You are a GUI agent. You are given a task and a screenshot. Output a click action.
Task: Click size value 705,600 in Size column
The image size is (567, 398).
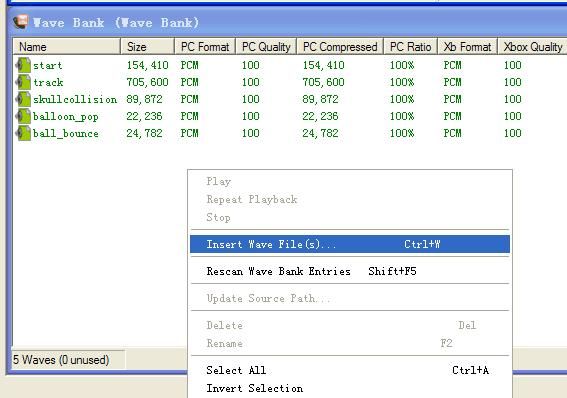pos(148,82)
